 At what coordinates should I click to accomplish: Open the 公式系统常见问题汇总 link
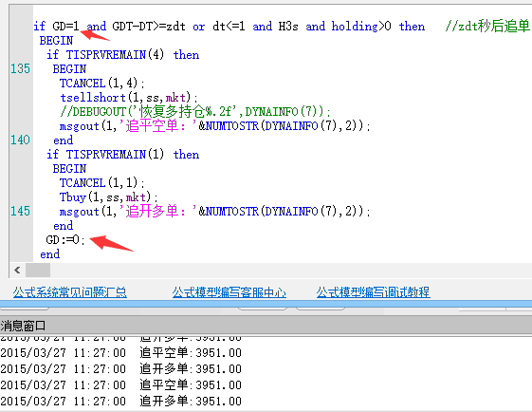70,292
